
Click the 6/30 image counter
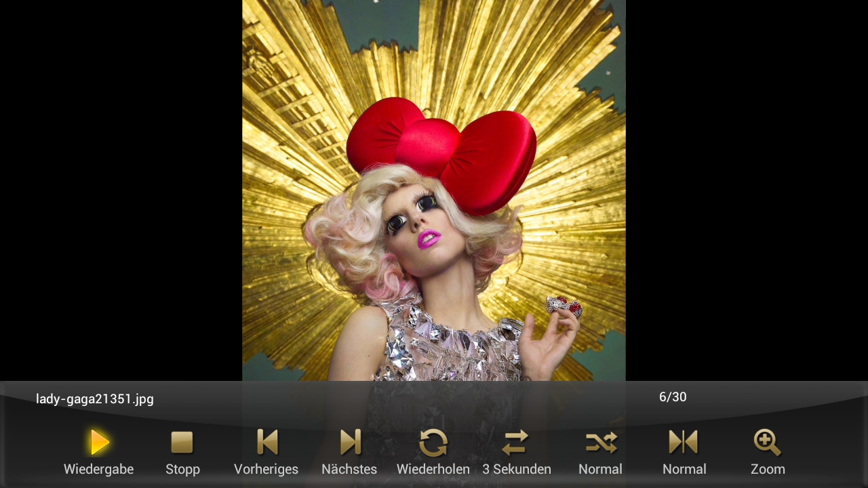point(673,397)
